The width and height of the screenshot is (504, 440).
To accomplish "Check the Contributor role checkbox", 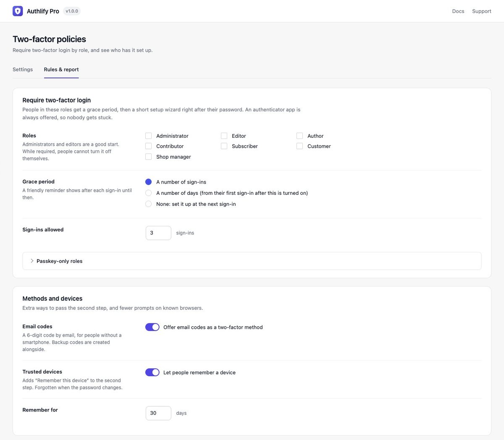I will pyautogui.click(x=148, y=146).
